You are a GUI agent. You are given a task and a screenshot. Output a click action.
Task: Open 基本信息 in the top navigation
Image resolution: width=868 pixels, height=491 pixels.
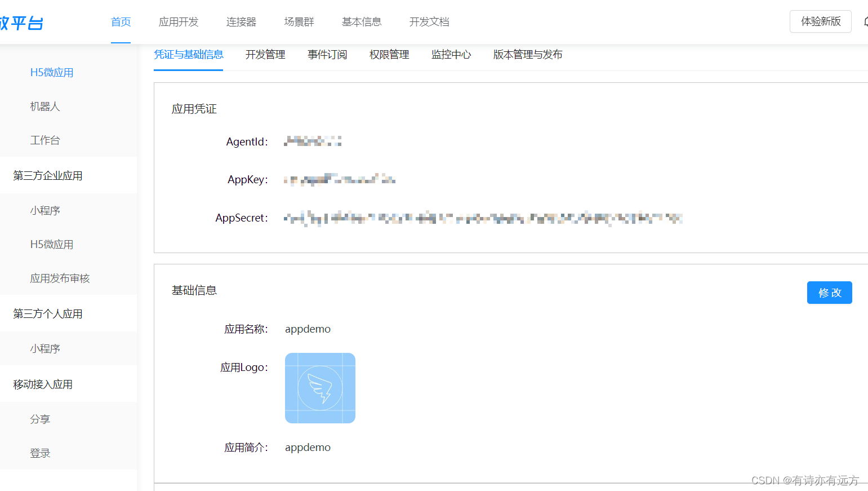coord(362,22)
